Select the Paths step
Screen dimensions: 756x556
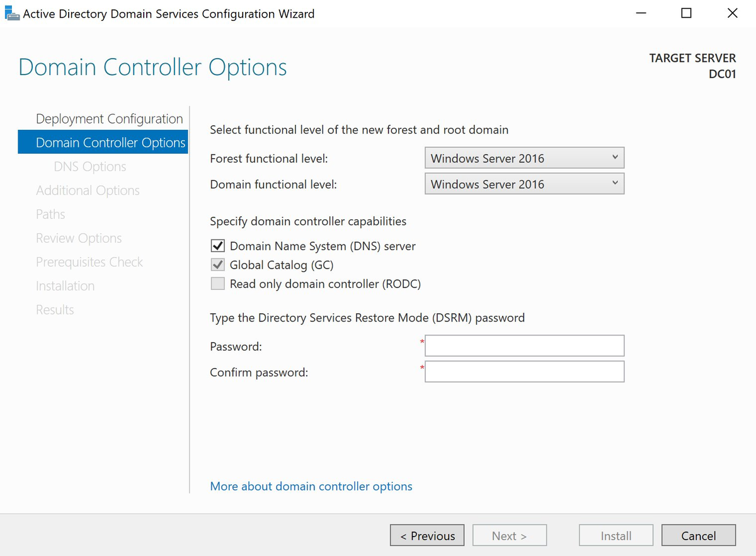pyautogui.click(x=50, y=214)
